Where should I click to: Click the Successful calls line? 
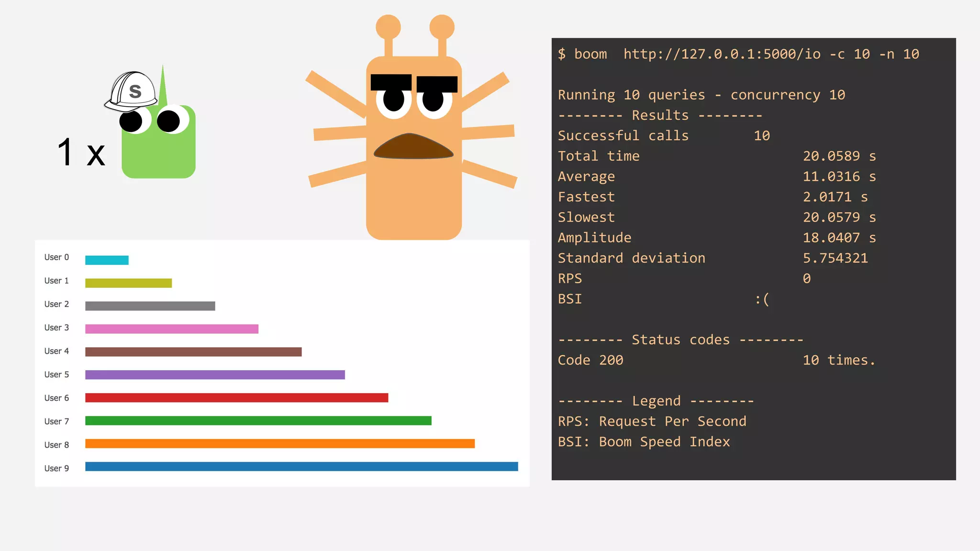click(623, 136)
